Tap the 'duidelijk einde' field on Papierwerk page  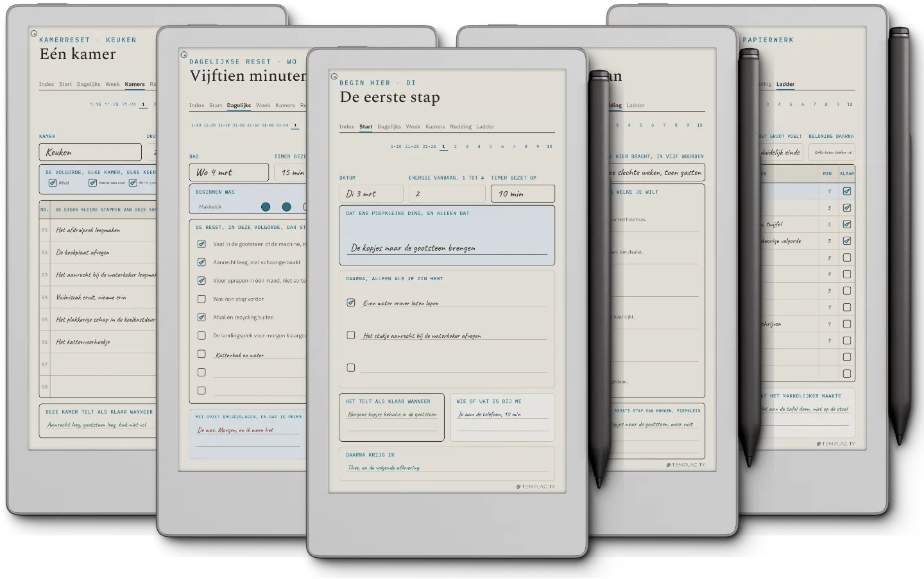click(x=780, y=153)
